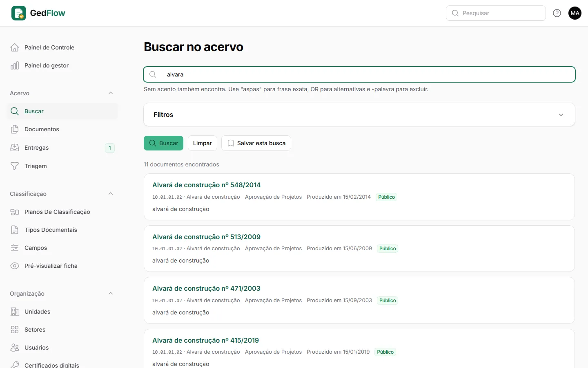This screenshot has height=368, width=588.
Task: Open Alvará de construção nº 471/2003
Action: (x=206, y=289)
